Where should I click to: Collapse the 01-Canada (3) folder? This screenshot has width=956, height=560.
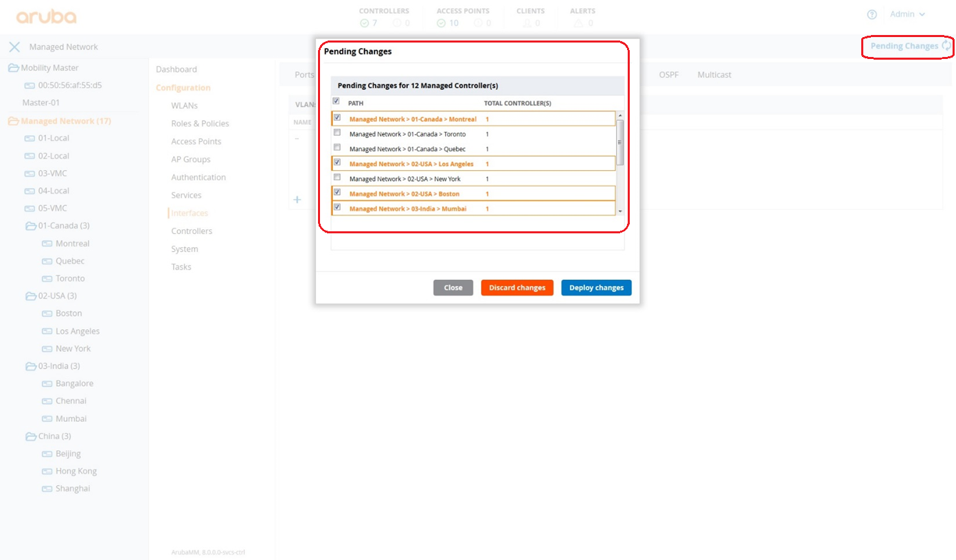(30, 226)
